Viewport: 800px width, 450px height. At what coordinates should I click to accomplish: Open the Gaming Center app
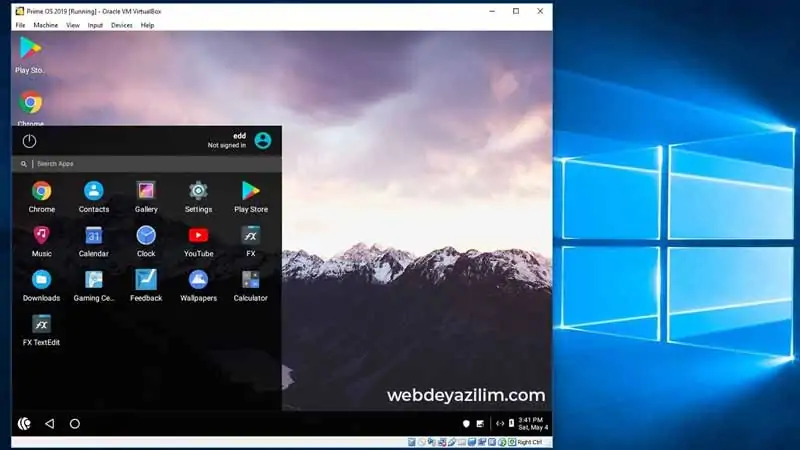point(94,285)
